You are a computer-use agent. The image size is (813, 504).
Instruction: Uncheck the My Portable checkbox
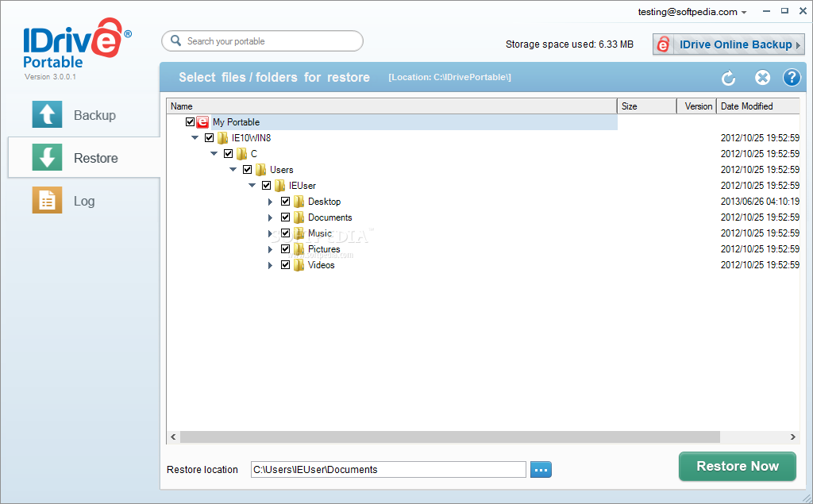click(x=191, y=122)
